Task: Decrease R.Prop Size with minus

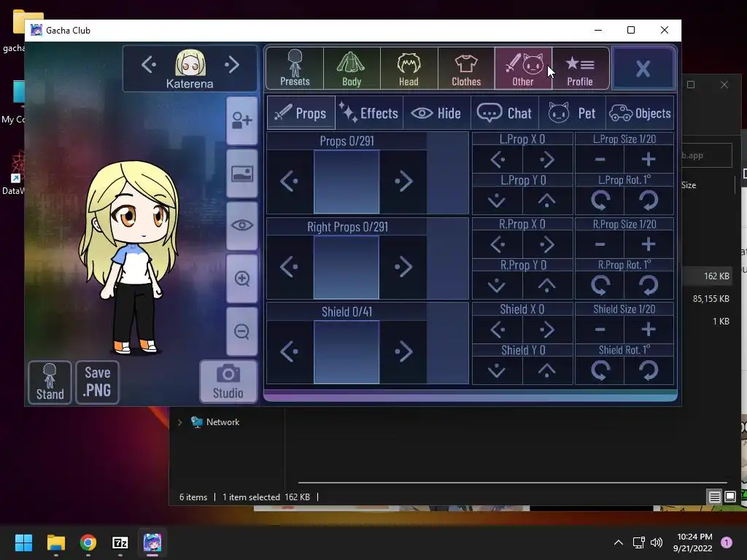Action: 600,245
